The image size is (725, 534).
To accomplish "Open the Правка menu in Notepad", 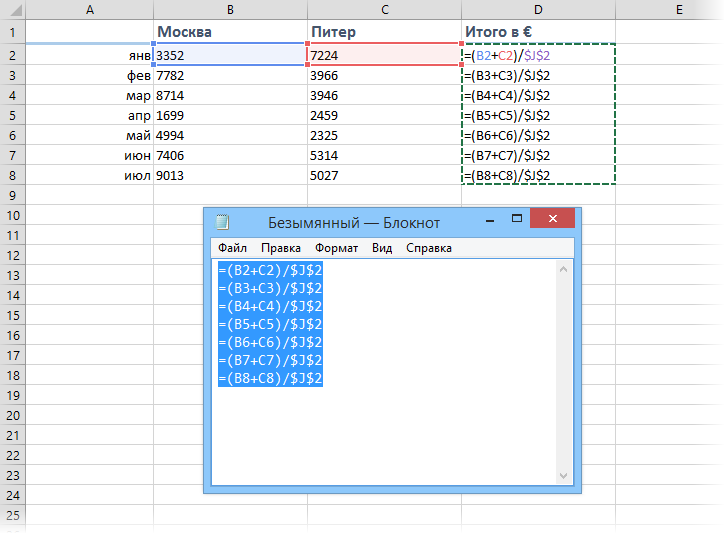I will pyautogui.click(x=281, y=248).
